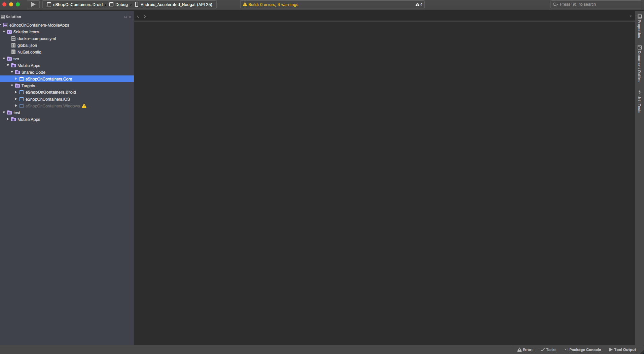Click the warning icon on eShopOnContainers.Windows
Viewport: 644px width, 354px height.
tap(84, 106)
